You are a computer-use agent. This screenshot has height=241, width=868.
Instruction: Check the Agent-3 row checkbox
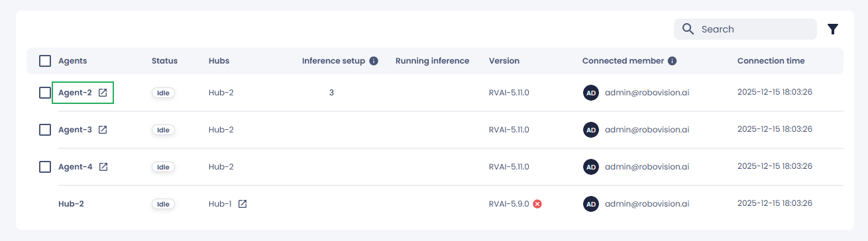click(x=45, y=130)
